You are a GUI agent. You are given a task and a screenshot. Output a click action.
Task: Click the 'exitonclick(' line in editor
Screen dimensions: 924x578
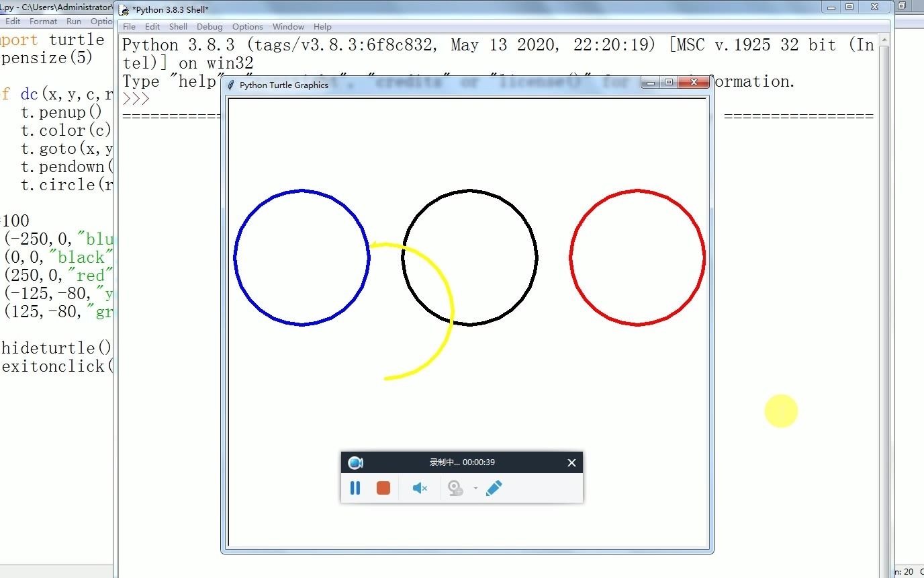point(57,366)
